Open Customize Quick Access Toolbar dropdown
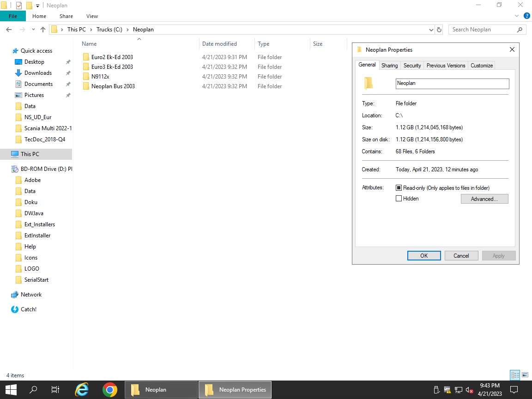The width and height of the screenshot is (532, 399). click(x=38, y=6)
